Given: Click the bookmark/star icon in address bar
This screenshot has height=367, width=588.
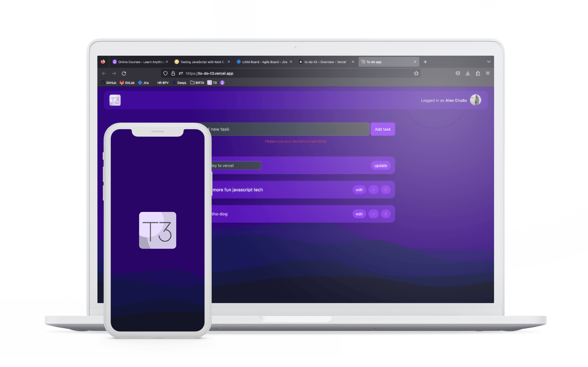Looking at the screenshot, I should (x=416, y=74).
